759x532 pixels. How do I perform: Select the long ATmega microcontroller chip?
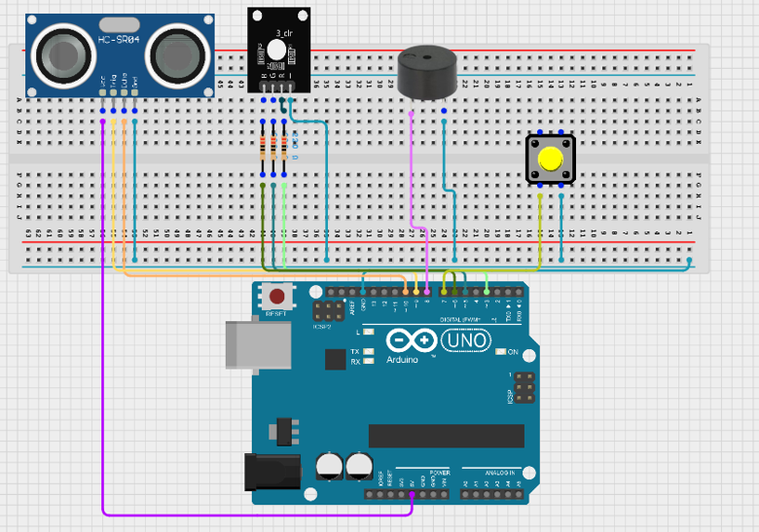click(x=447, y=436)
